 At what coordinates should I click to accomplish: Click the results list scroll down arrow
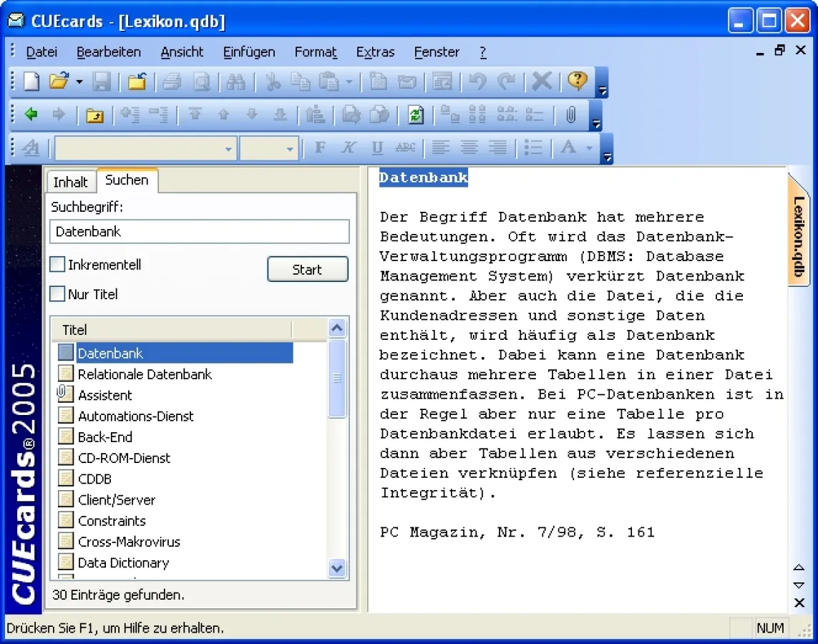tap(337, 568)
